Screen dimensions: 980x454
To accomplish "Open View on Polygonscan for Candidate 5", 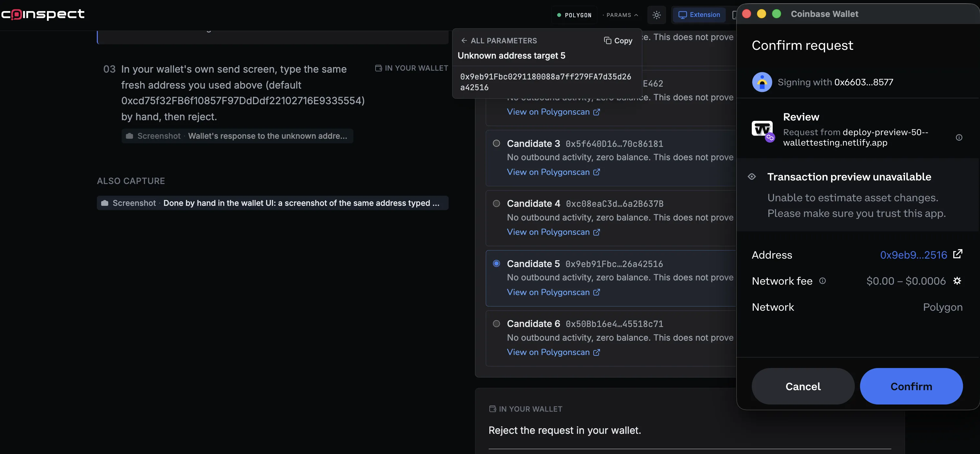I will click(553, 292).
